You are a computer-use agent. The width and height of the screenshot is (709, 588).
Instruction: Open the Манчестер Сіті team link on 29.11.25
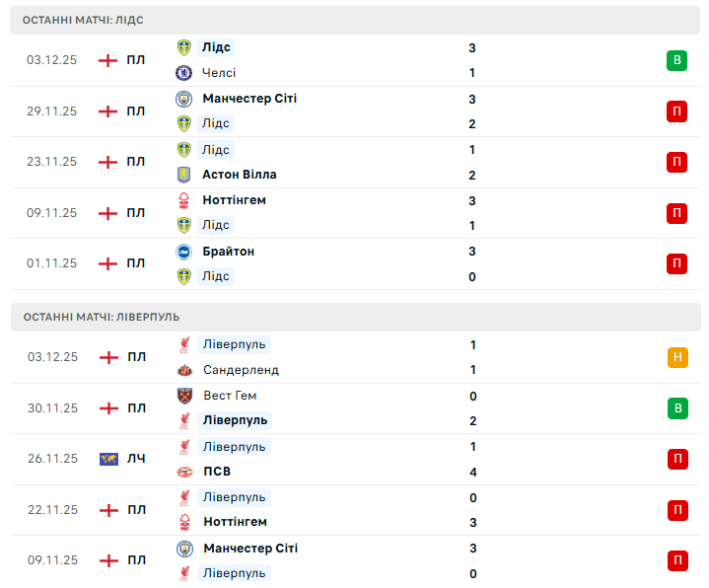point(248,99)
